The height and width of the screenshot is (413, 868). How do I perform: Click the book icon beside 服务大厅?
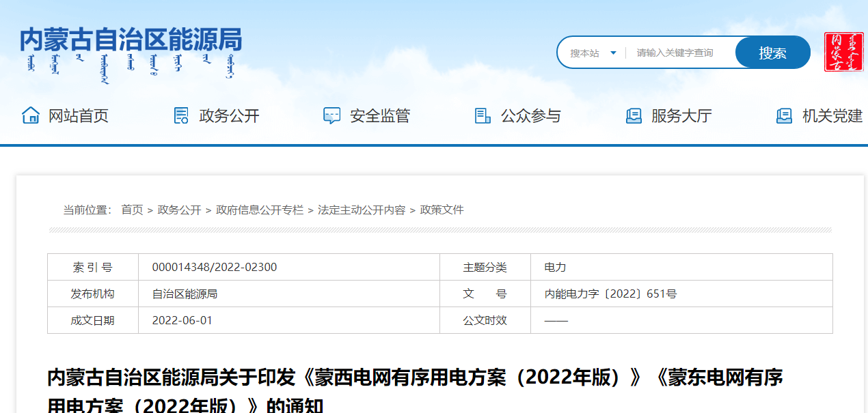(x=634, y=115)
